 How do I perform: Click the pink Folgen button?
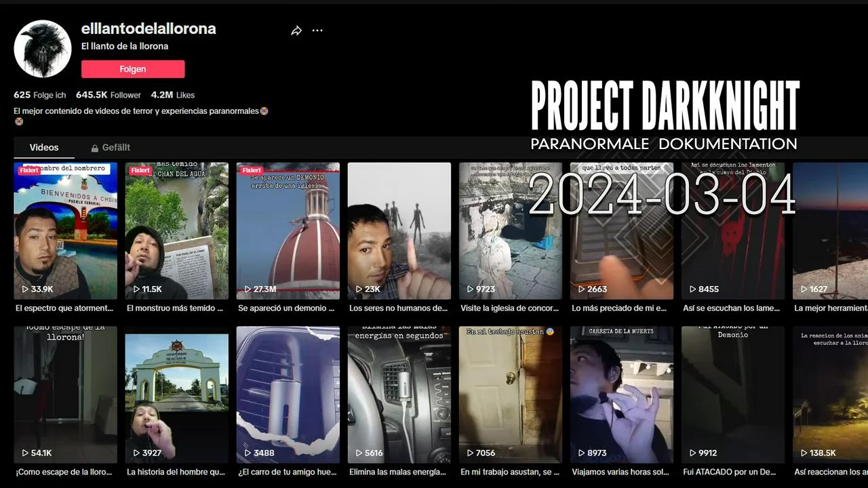(x=133, y=69)
